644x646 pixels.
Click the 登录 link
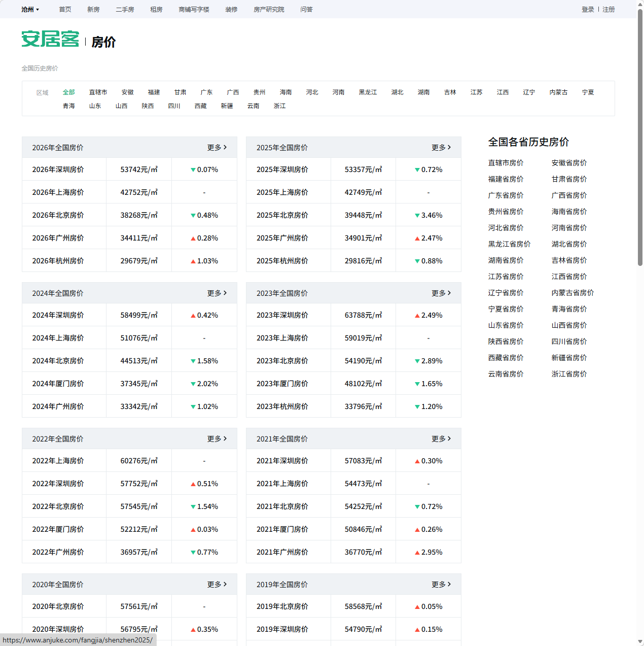click(x=588, y=10)
